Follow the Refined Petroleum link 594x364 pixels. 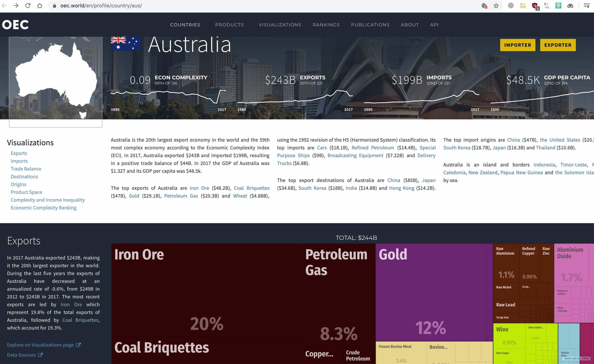[x=373, y=148]
